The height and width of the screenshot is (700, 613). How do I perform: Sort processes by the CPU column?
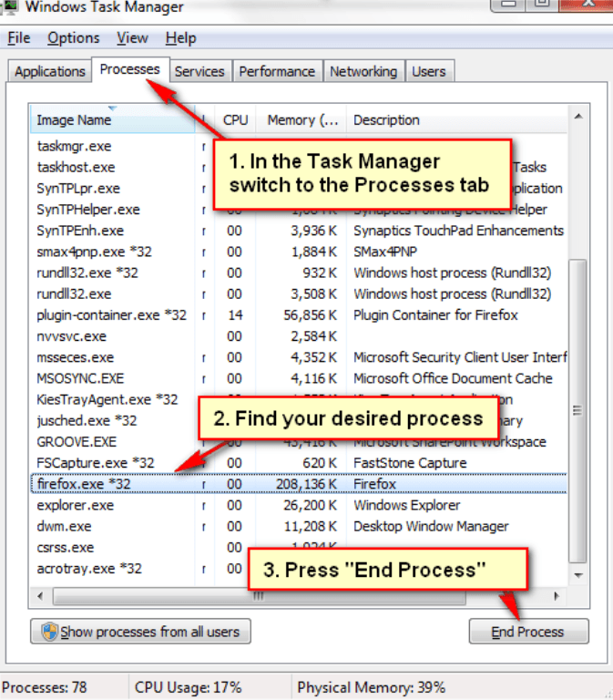tap(235, 120)
